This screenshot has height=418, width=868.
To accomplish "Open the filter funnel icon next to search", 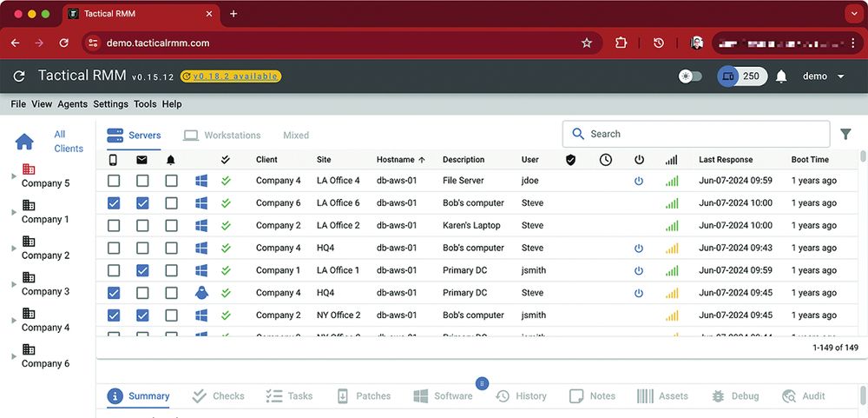I will pyautogui.click(x=845, y=134).
